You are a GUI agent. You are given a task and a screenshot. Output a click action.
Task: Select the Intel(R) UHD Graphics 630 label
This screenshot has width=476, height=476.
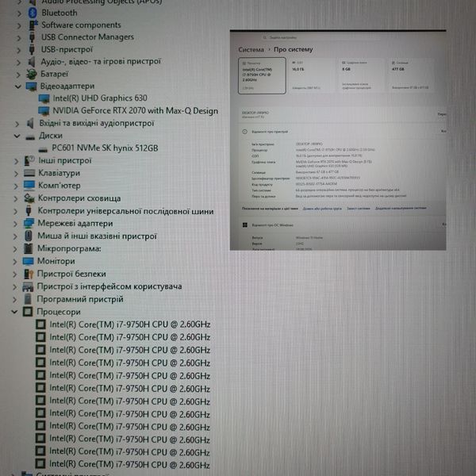(100, 98)
